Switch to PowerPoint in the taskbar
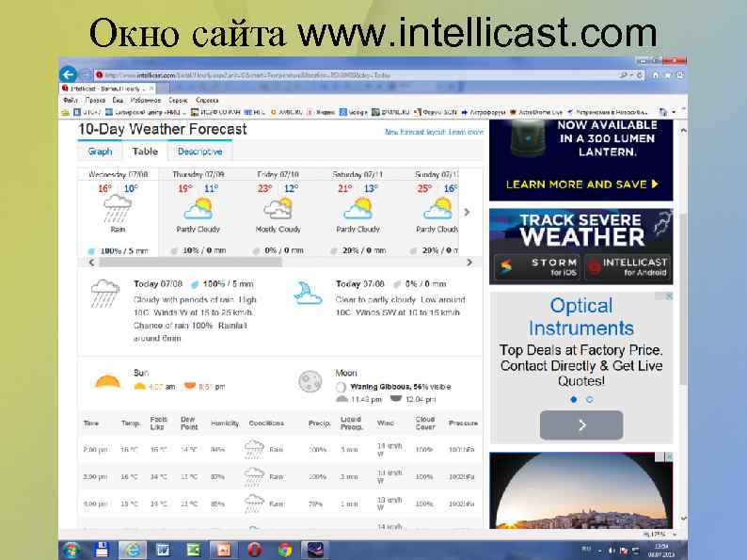Image resolution: width=747 pixels, height=560 pixels. (x=223, y=551)
